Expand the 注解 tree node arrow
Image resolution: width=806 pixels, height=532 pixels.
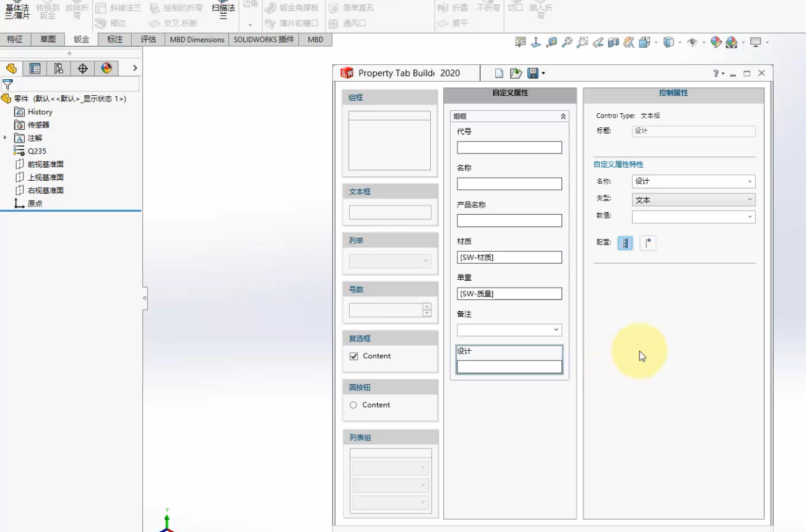click(x=6, y=138)
